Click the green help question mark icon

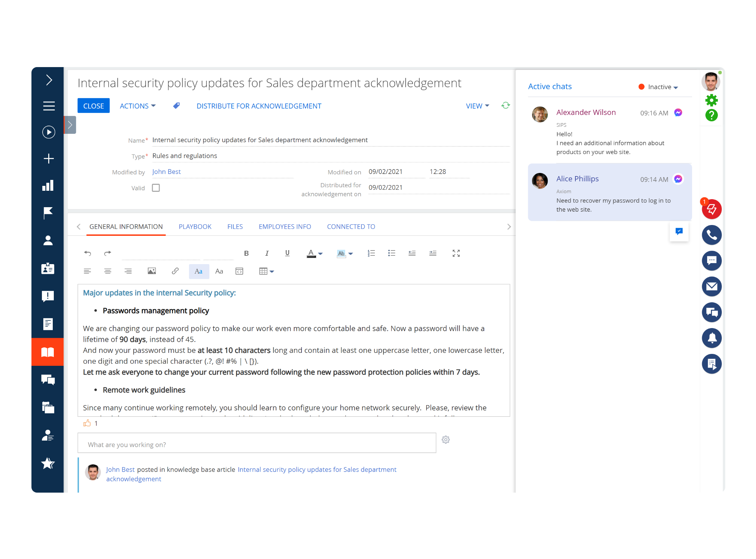[x=712, y=116]
